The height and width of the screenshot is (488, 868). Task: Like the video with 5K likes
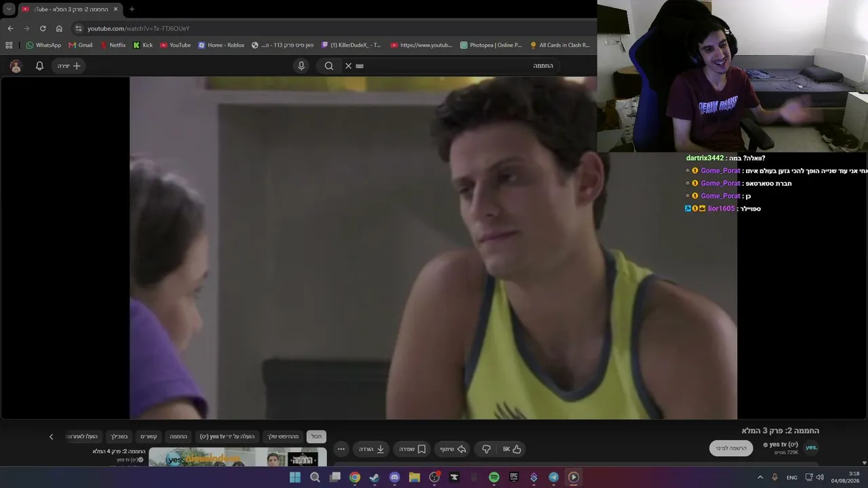(512, 449)
